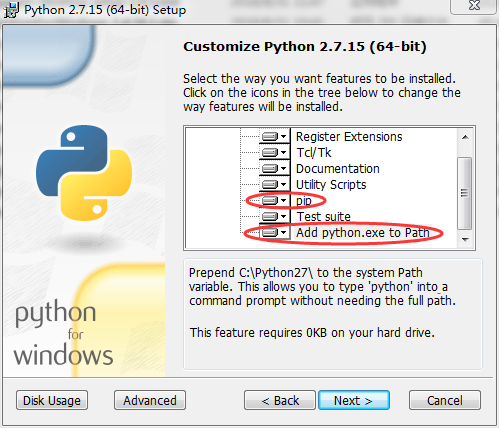Close the setup window with X
This screenshot has height=428, width=499.
[x=474, y=6]
